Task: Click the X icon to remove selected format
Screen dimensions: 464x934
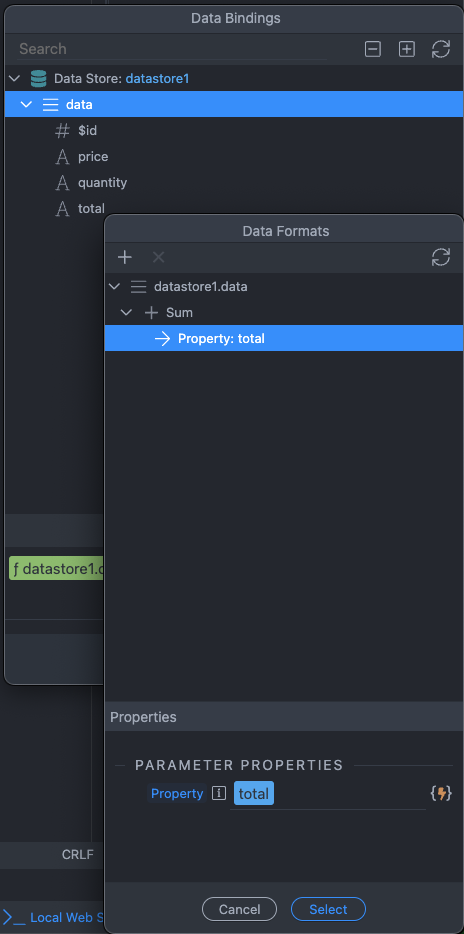Action: click(x=158, y=257)
